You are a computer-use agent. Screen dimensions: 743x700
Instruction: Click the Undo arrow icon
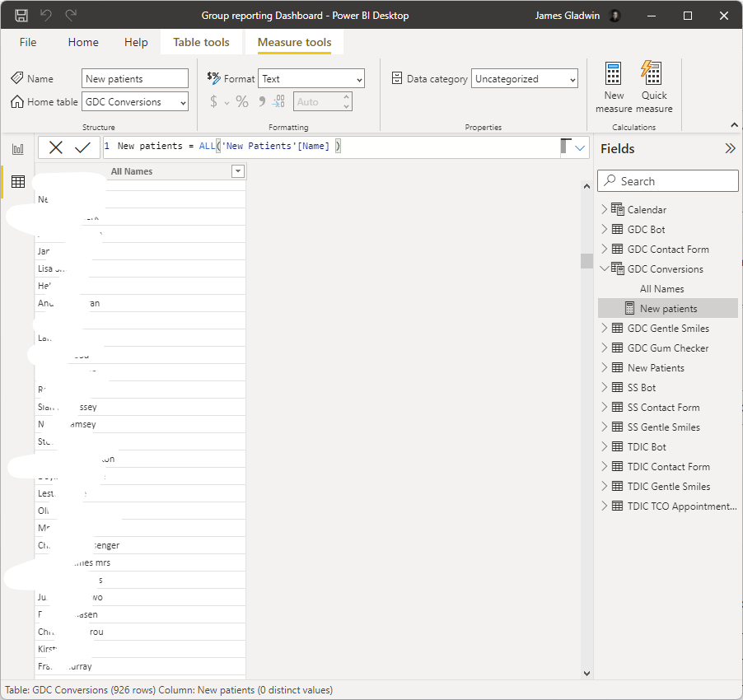point(46,15)
